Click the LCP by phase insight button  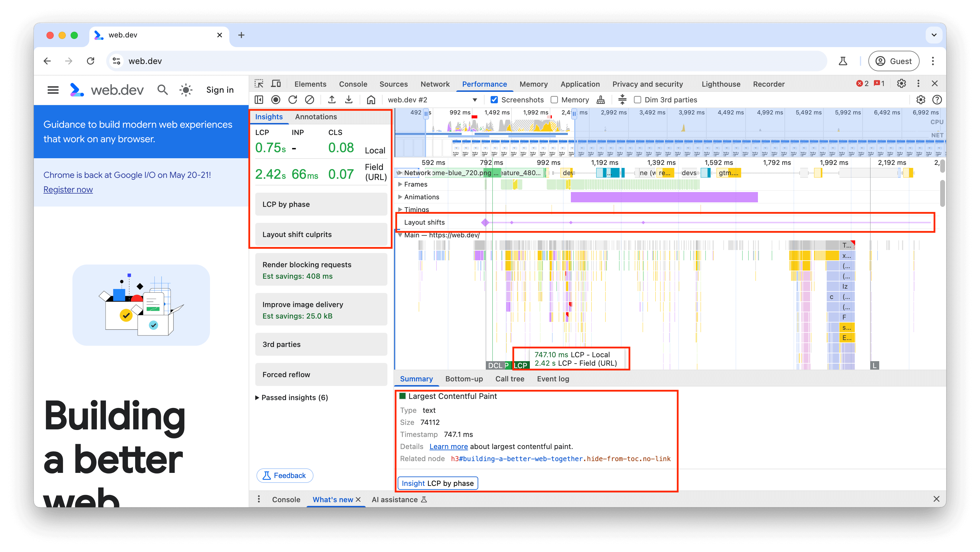(438, 483)
